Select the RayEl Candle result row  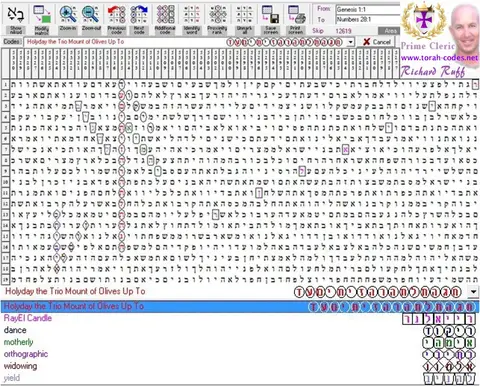point(240,318)
